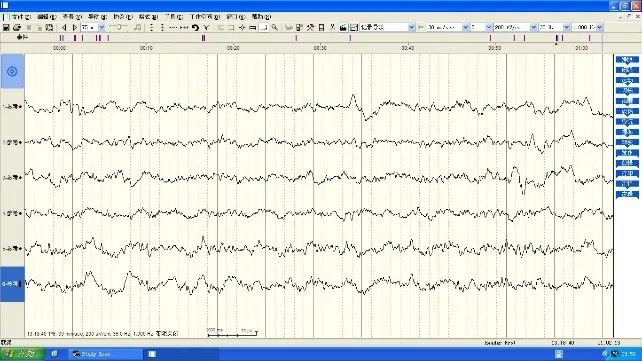
Task: Toggle the first EEG channel label
Action: click(x=12, y=106)
